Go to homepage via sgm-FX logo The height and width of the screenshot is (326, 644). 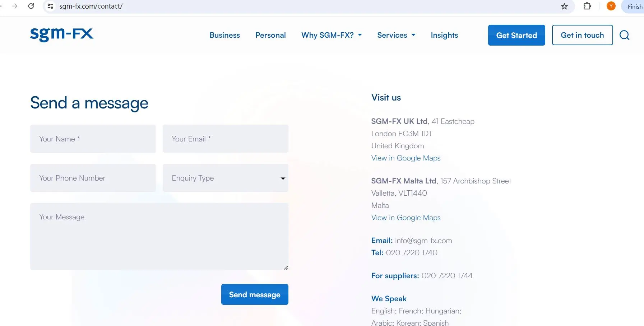62,35
